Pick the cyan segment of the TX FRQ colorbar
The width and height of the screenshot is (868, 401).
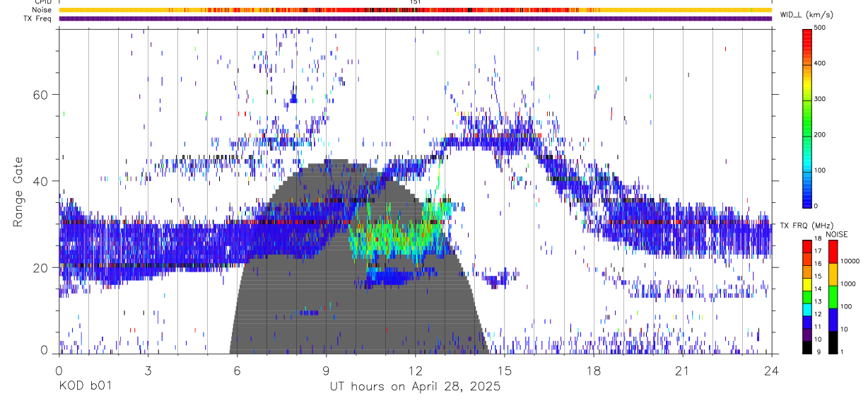(x=807, y=309)
